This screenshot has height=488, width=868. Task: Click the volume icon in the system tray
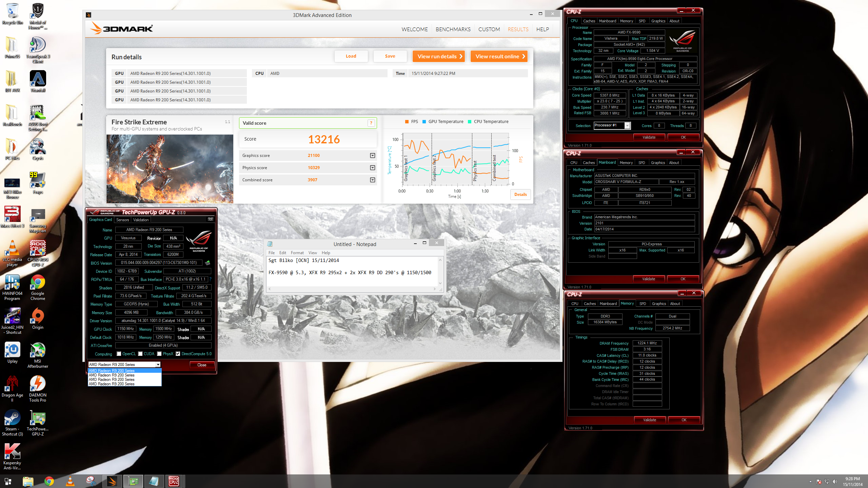point(835,482)
